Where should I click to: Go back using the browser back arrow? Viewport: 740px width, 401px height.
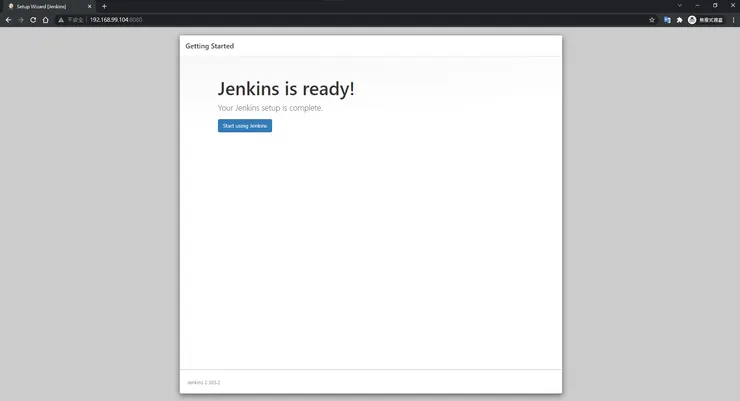pos(8,20)
